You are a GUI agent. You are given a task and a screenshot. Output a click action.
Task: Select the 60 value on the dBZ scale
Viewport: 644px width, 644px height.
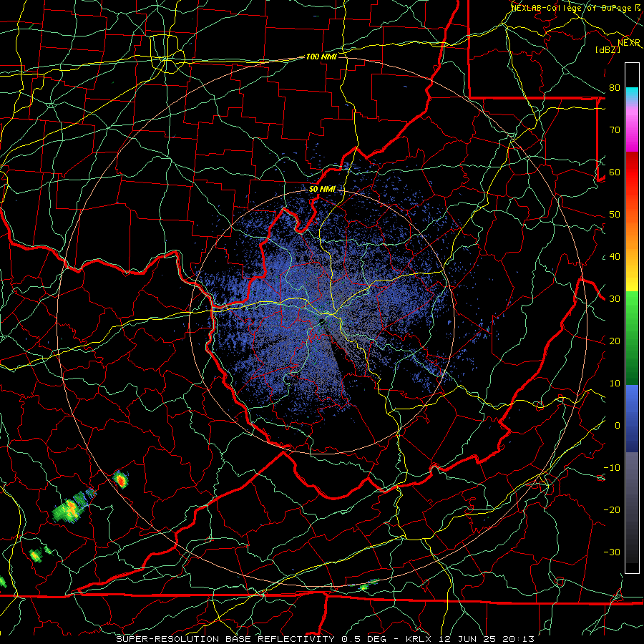click(615, 172)
